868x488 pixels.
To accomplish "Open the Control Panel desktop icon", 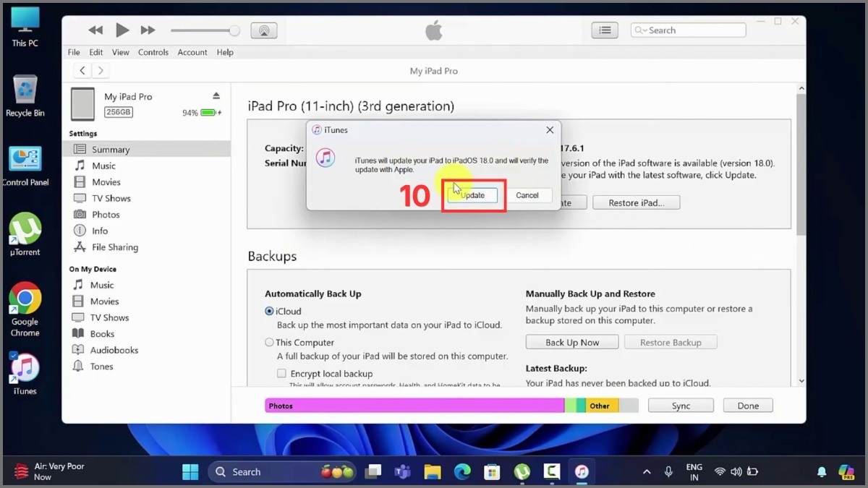I will pos(25,167).
